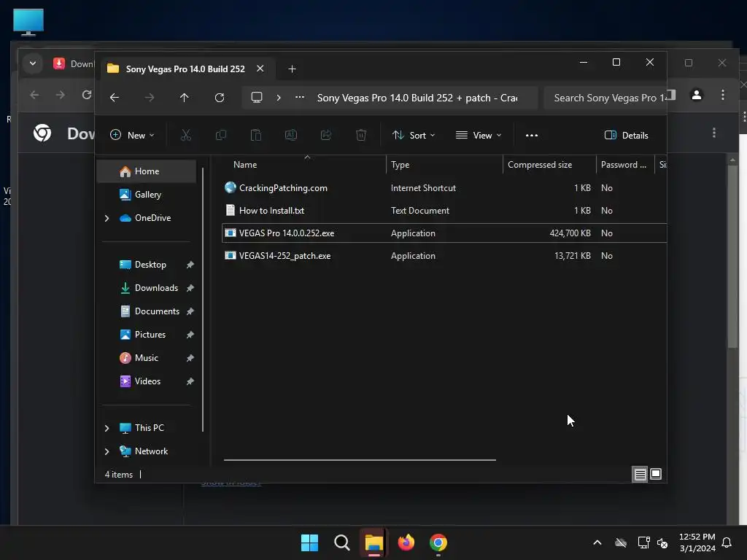This screenshot has height=560, width=747.
Task: Open the See more three-dots toolbar menu
Action: click(x=532, y=135)
